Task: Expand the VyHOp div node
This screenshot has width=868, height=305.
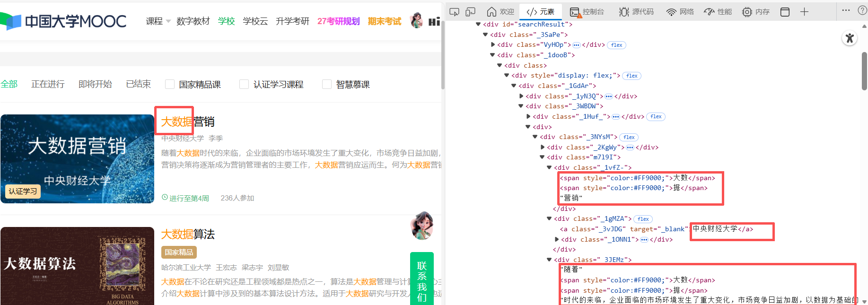Action: point(493,44)
